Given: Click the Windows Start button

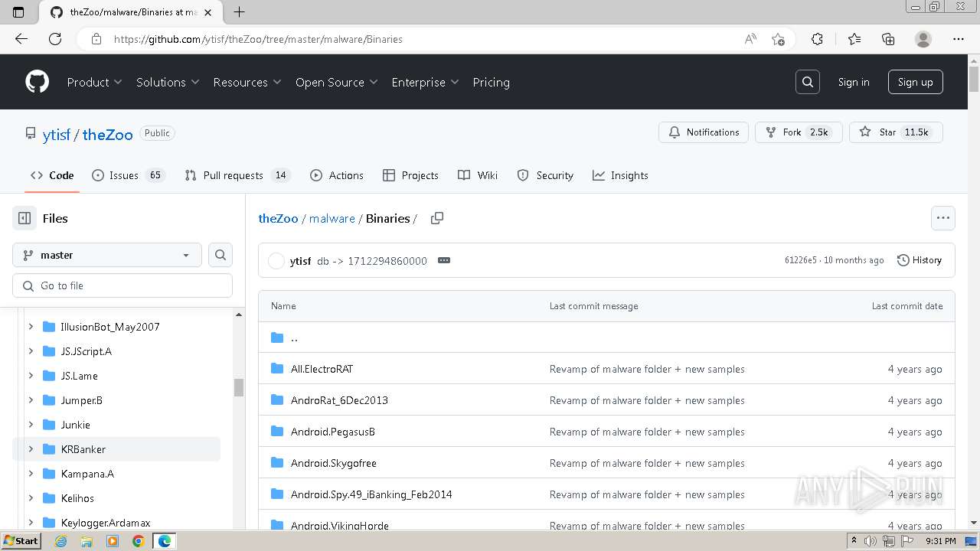Looking at the screenshot, I should (x=21, y=541).
